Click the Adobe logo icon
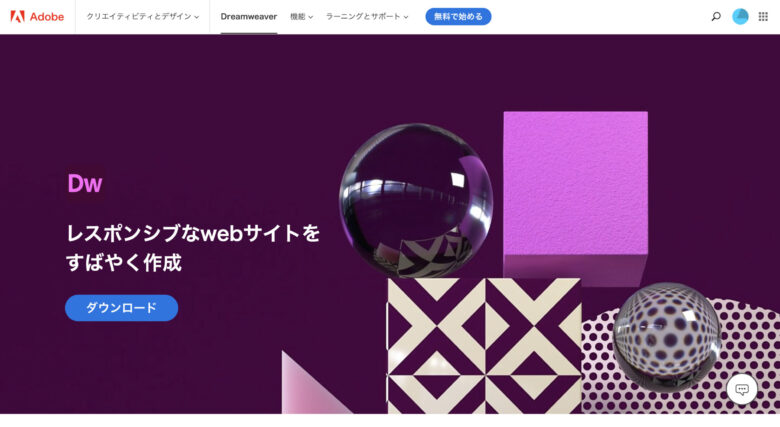The width and height of the screenshot is (780, 427). tap(17, 16)
